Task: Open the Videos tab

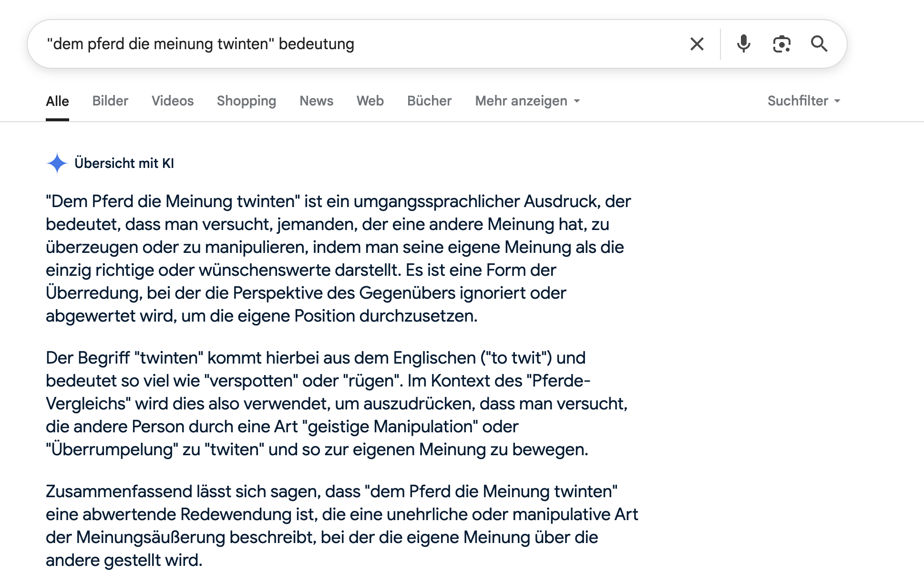Action: [173, 101]
